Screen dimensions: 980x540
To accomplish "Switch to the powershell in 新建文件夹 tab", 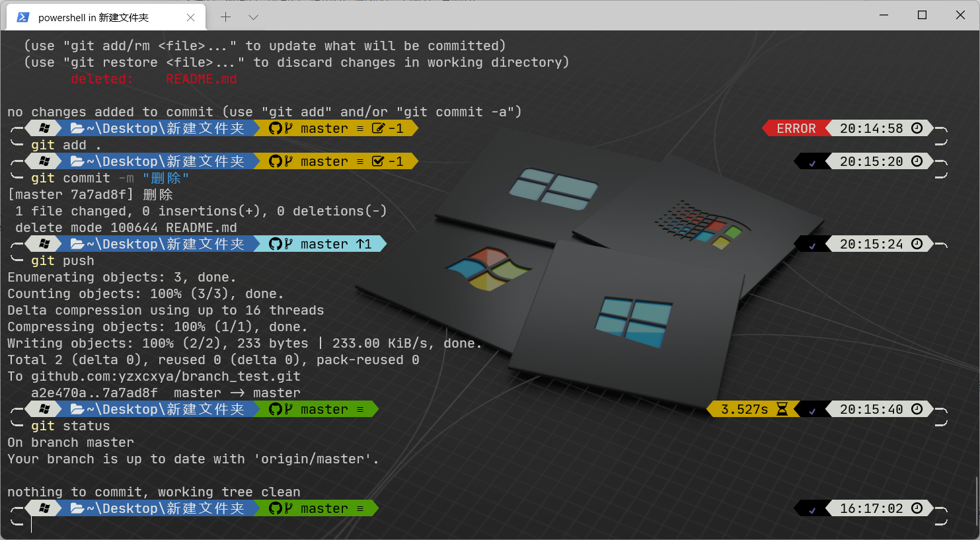I will click(x=93, y=18).
